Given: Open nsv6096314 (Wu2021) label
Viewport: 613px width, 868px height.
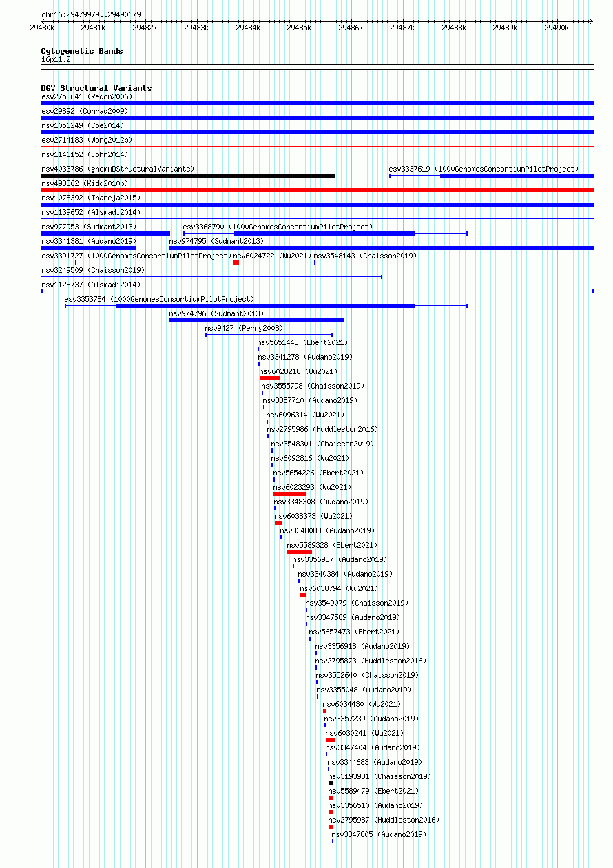Looking at the screenshot, I should coord(305,415).
